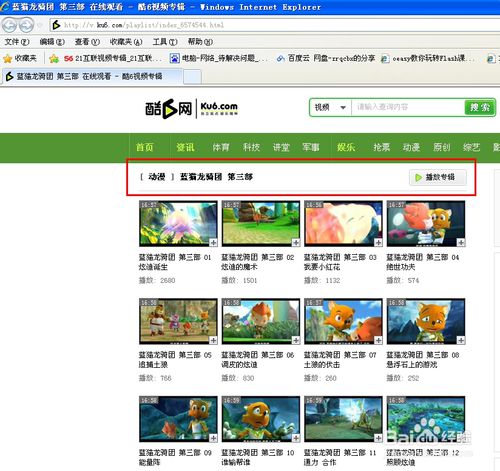Click the 播放专辑 button
Screen dimensions: 500x471
click(438, 177)
